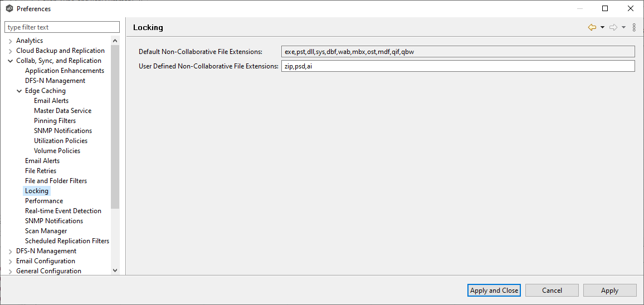Screen dimensions: 644x305
Task: Open the Scan Manager preferences page
Action: click(46, 231)
